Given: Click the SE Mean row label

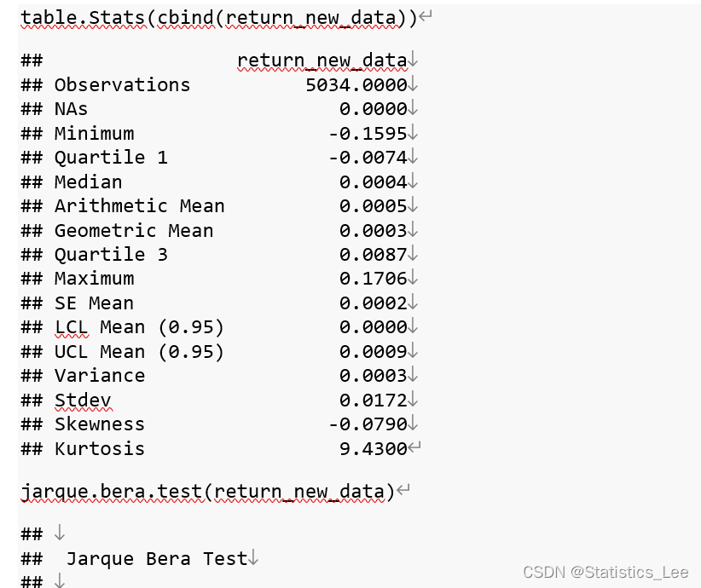Looking at the screenshot, I should [x=94, y=303].
